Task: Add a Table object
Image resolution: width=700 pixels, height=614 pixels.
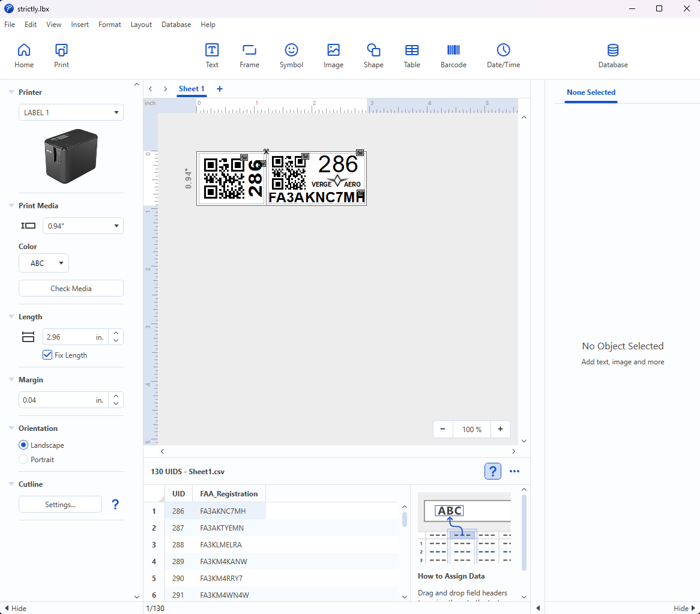Action: pyautogui.click(x=412, y=56)
